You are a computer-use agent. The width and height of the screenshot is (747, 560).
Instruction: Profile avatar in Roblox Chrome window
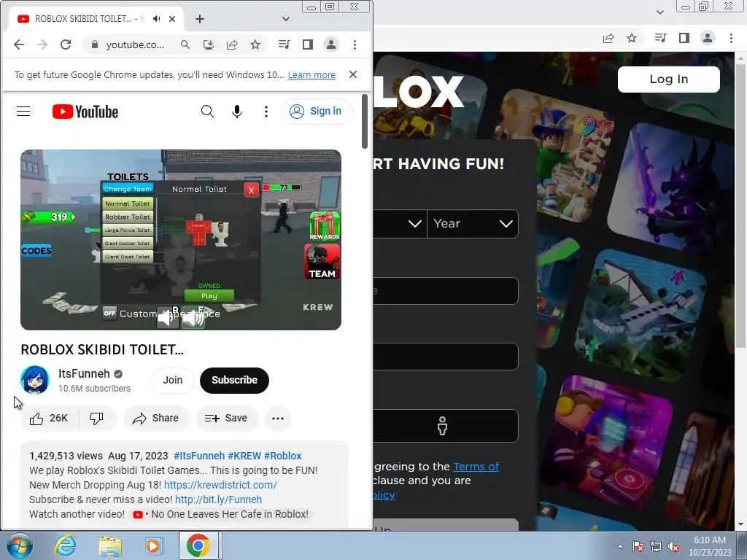point(708,38)
